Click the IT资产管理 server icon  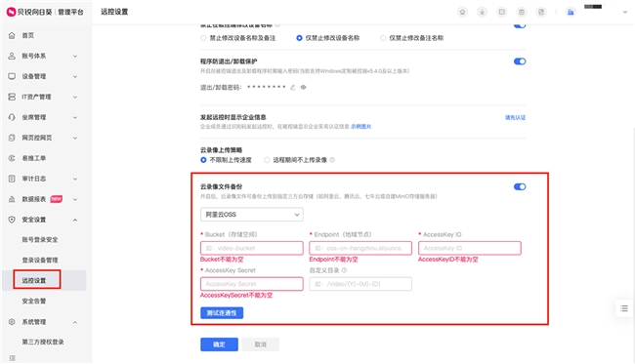[12, 97]
